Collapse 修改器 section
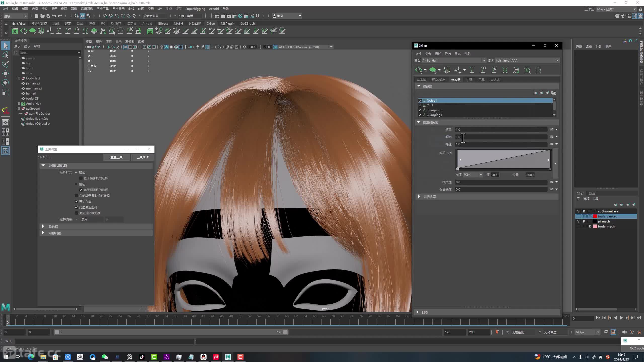Screen dimensions: 644x362 point(419,86)
